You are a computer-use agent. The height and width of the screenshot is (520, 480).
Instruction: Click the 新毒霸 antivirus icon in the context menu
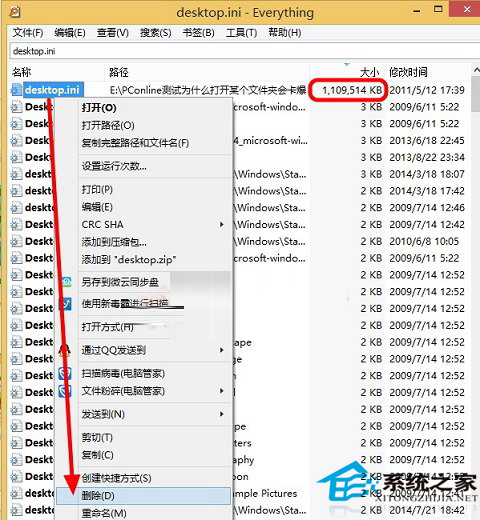coord(66,303)
